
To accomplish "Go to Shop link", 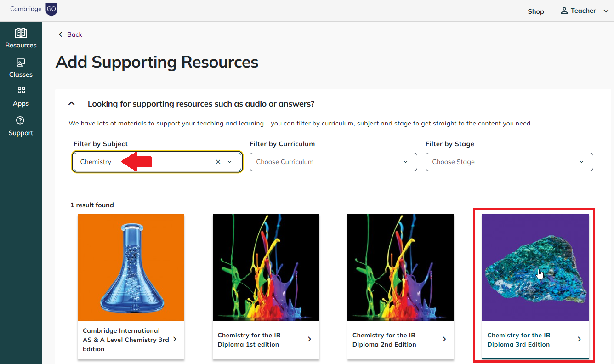I will point(536,11).
